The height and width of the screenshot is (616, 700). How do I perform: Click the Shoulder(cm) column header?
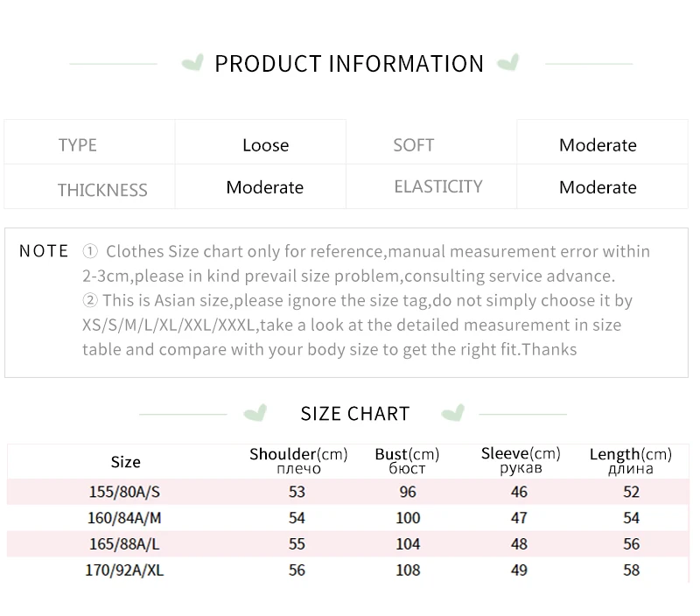coord(298,460)
